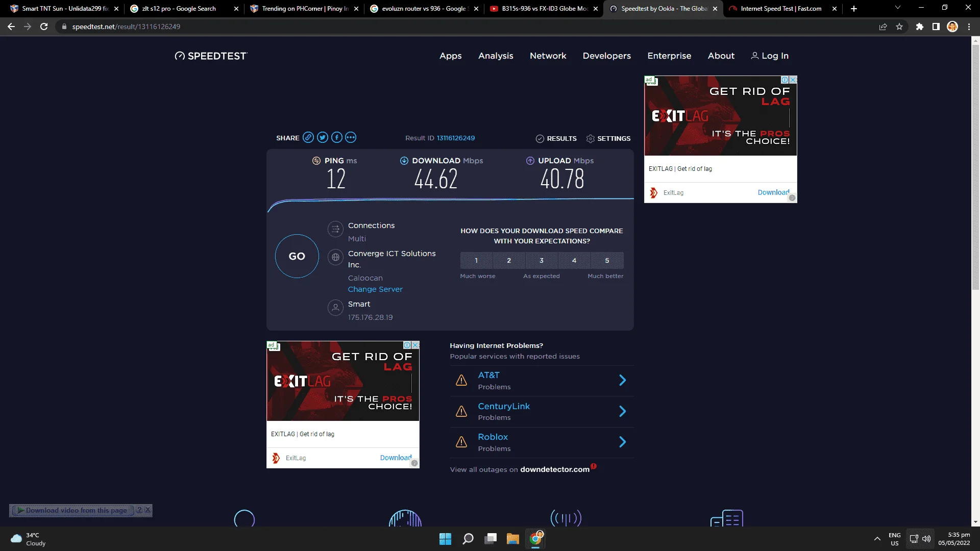Click the server globe icon

coord(335,258)
